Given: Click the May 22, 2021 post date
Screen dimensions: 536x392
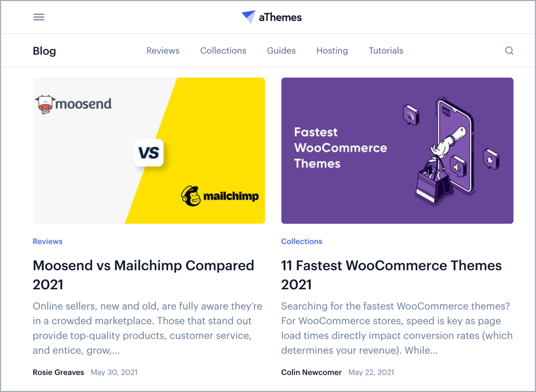Looking at the screenshot, I should pyautogui.click(x=371, y=372).
